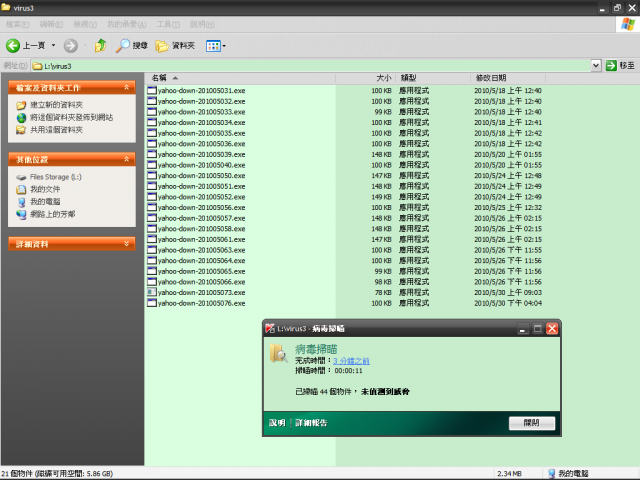Open Files Storage (L:) drive link
The width and height of the screenshot is (640, 480).
[x=56, y=177]
